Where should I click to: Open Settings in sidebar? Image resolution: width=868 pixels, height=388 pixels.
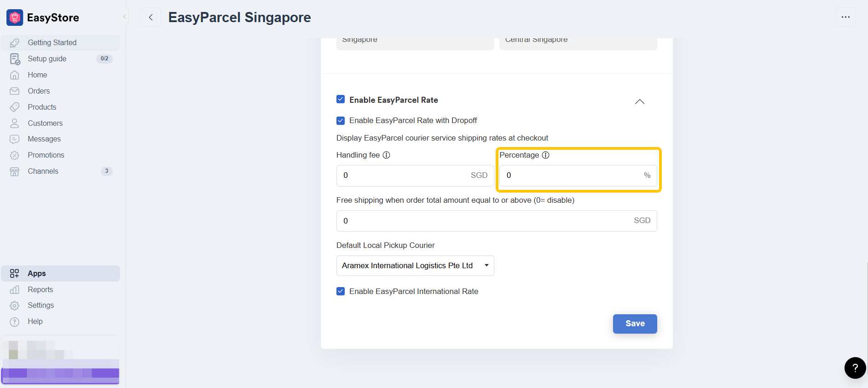point(61,306)
